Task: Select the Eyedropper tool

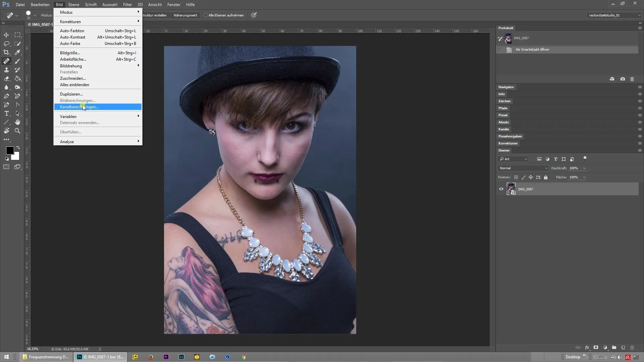Action: point(17,52)
